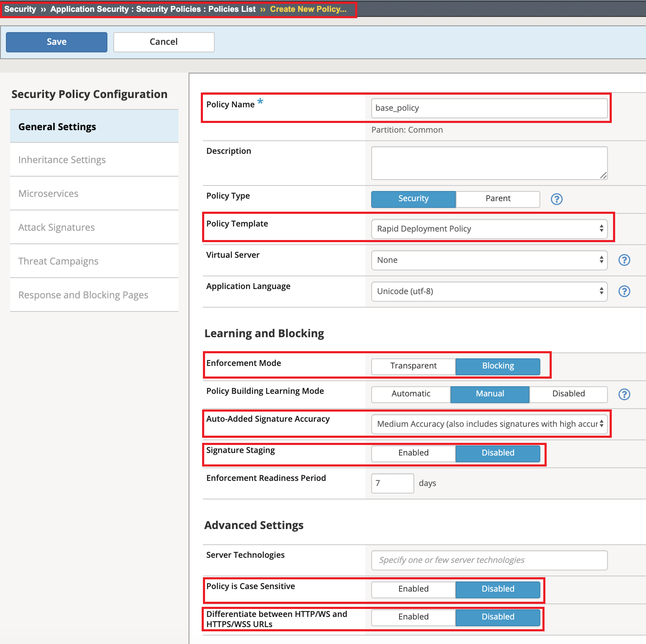Click the Description text area
Image resolution: width=646 pixels, height=644 pixels.
[x=490, y=163]
